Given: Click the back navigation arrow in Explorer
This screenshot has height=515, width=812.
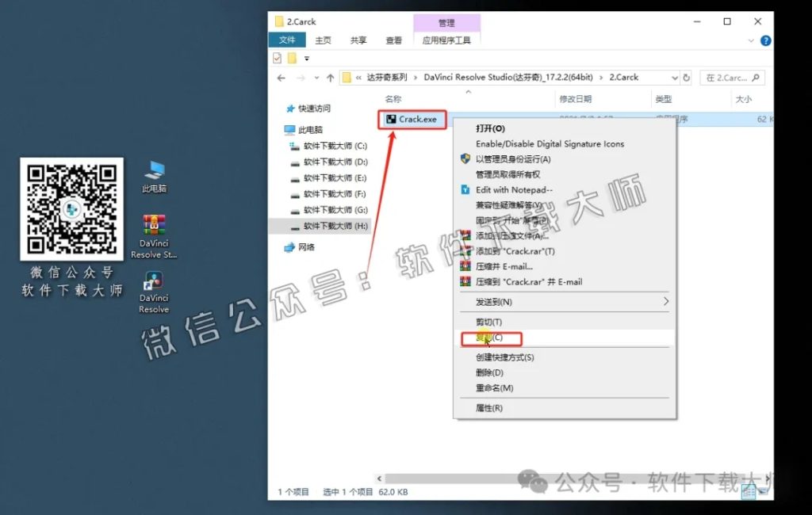Looking at the screenshot, I should 282,78.
